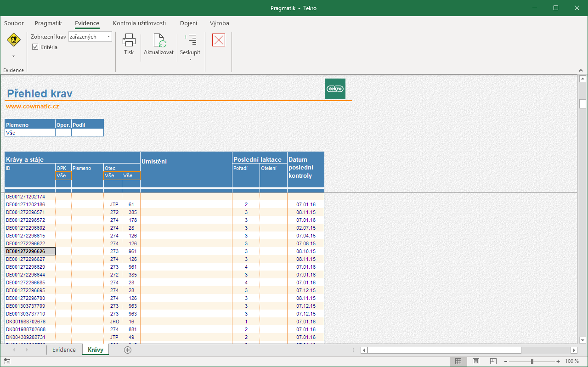
Task: Click the red X close-report icon
Action: tap(219, 40)
